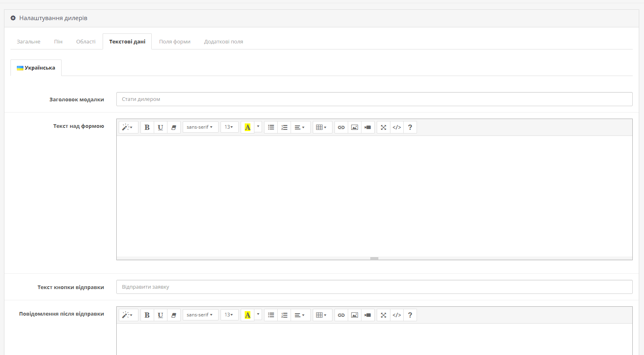
Task: Switch to the Додаткові поля tab
Action: click(223, 41)
